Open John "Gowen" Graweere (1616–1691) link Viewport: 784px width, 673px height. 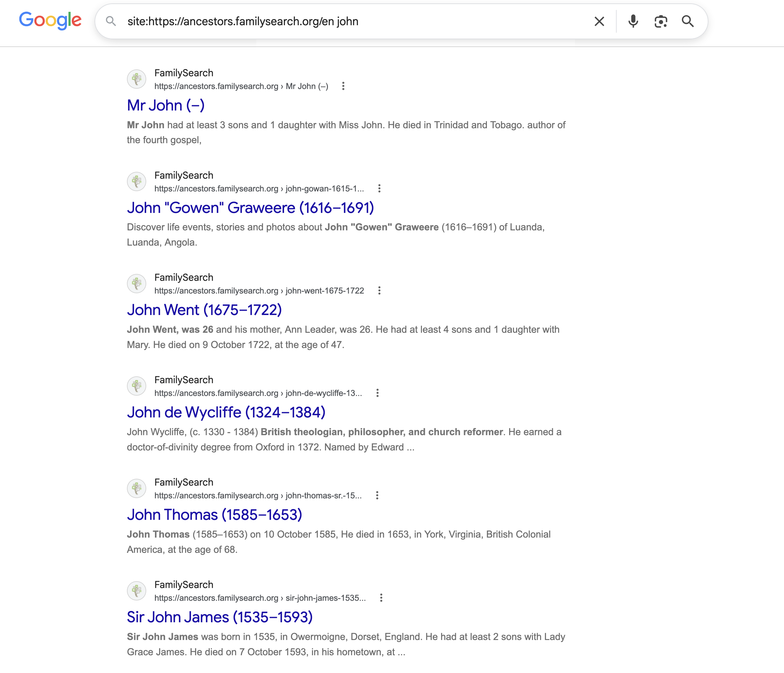pos(250,207)
